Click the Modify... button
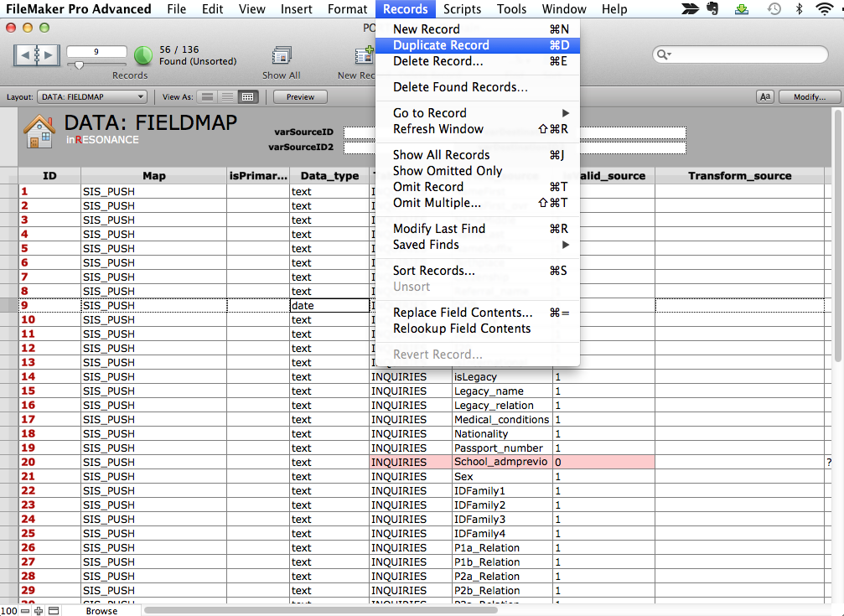Image resolution: width=844 pixels, height=616 pixels. (x=809, y=97)
